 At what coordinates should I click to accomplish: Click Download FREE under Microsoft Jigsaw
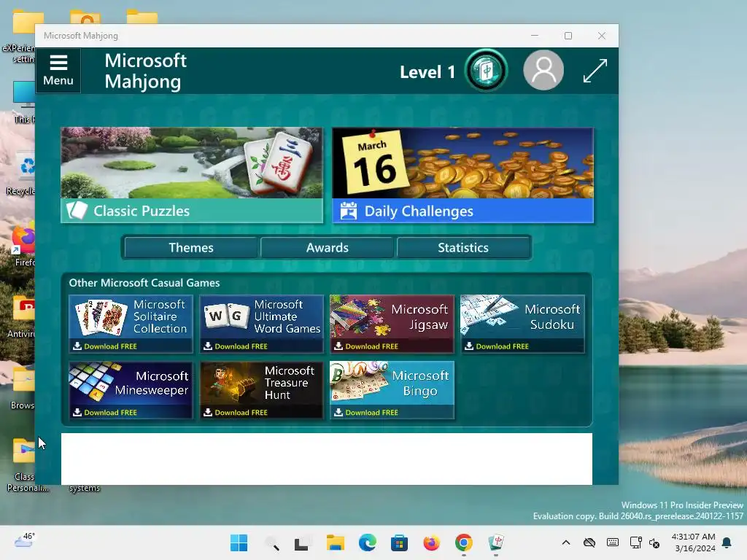[366, 346]
